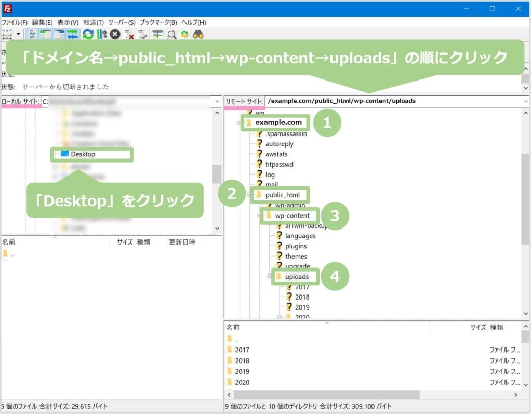Open the 表示(V) menu
This screenshot has width=532, height=415.
68,22
